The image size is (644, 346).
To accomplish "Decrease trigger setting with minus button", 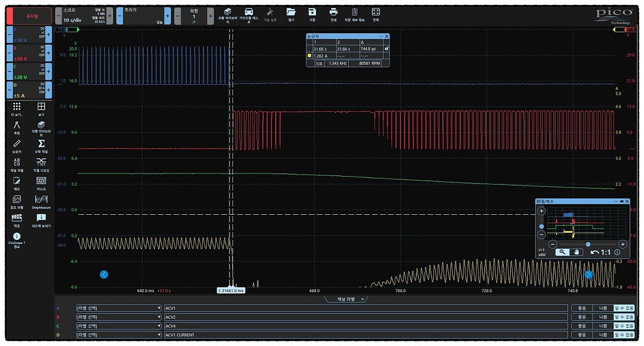I will pyautogui.click(x=119, y=16).
